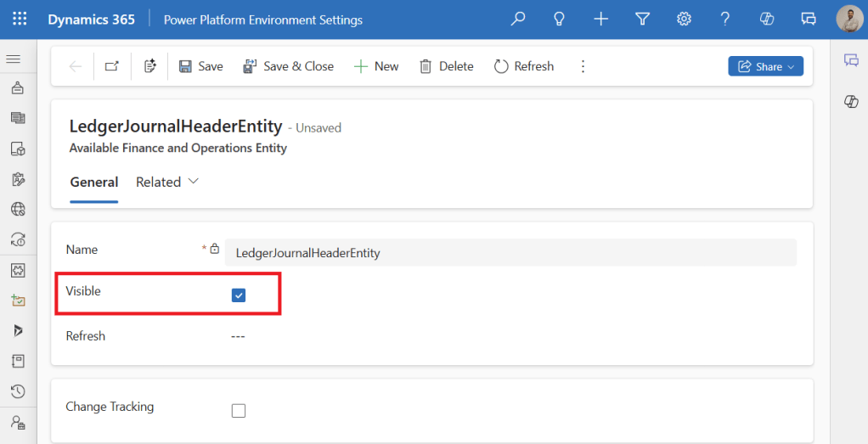Click the plus quick create icon
Viewport: 868px width, 444px height.
[x=600, y=19]
